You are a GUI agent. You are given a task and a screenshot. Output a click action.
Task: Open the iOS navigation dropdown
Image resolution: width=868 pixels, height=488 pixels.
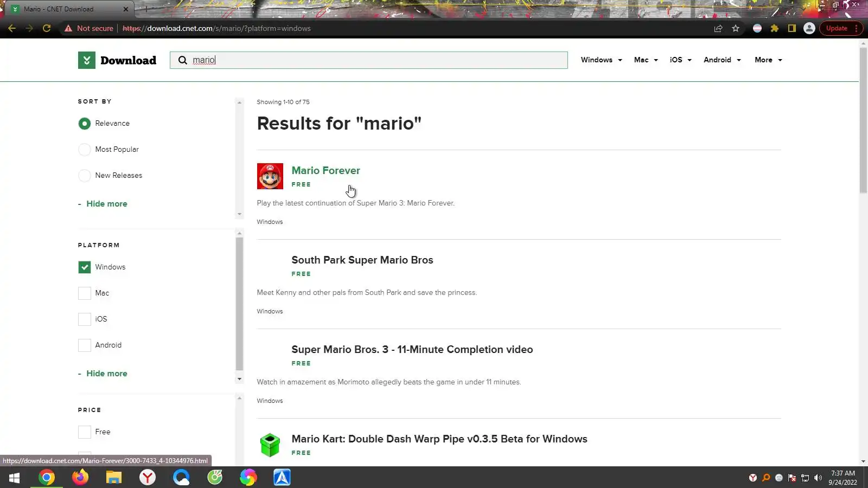pos(681,60)
